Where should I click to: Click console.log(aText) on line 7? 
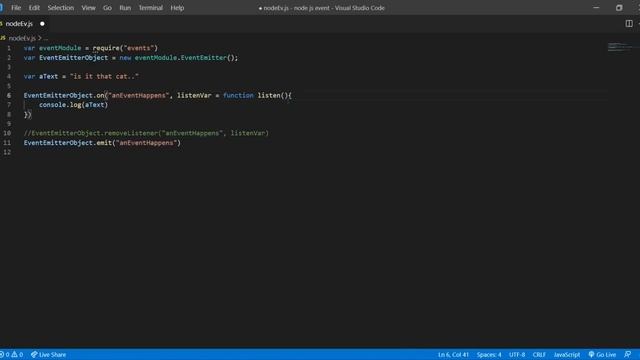[x=73, y=105]
